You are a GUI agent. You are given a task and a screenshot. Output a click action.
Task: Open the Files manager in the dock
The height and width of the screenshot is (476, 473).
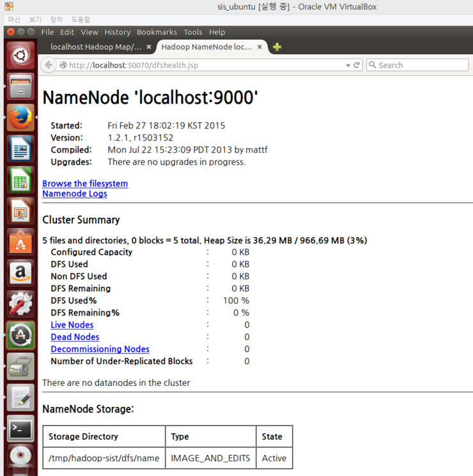(x=20, y=86)
